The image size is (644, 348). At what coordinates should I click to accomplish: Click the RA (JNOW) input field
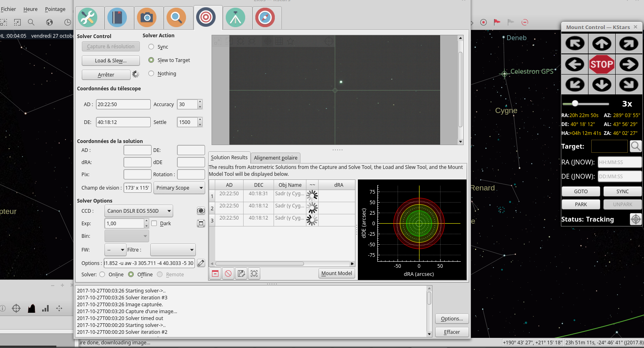coord(619,162)
